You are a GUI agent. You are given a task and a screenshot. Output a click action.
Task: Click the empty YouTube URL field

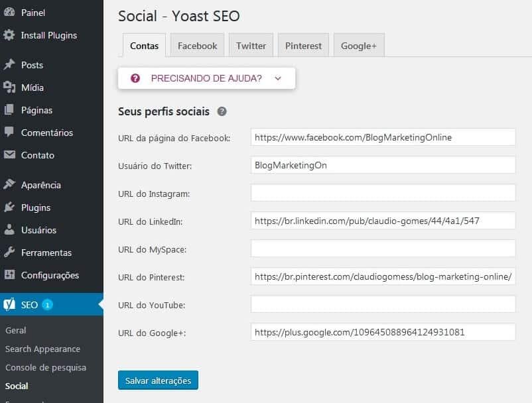point(383,304)
